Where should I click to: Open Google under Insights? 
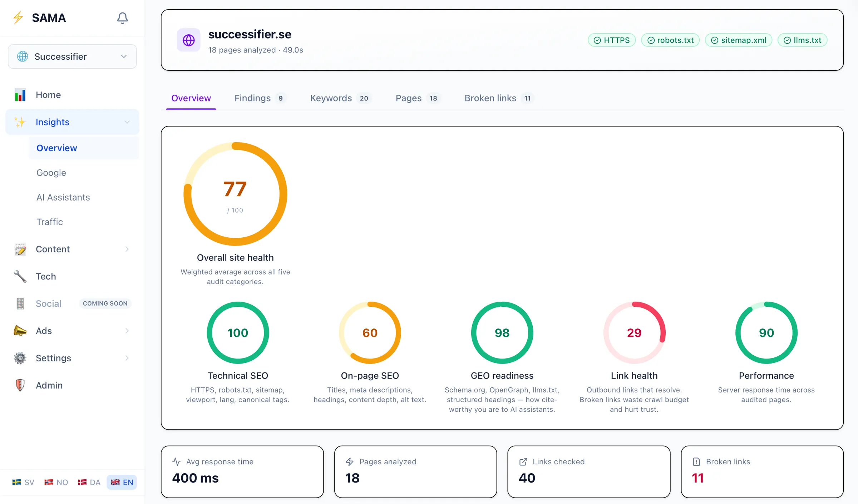[x=51, y=173]
